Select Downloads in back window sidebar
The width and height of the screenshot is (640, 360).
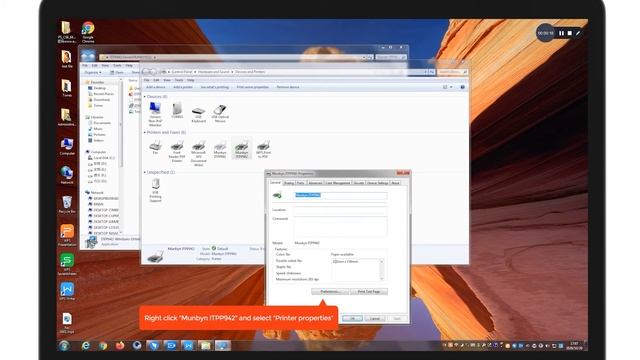(x=102, y=100)
